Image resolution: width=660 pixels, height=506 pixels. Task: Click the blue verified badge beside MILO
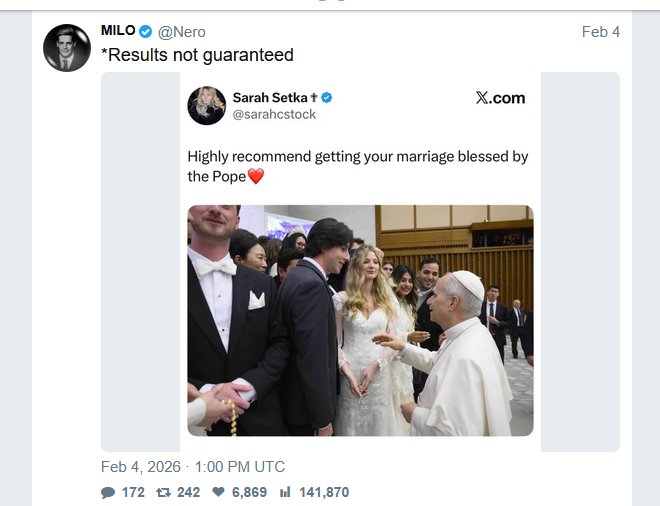coord(146,31)
